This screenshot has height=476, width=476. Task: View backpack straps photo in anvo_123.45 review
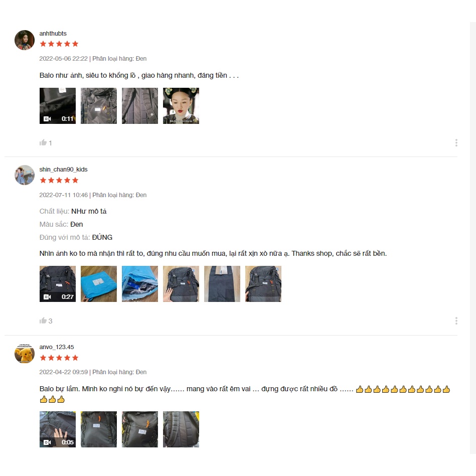[x=181, y=429]
